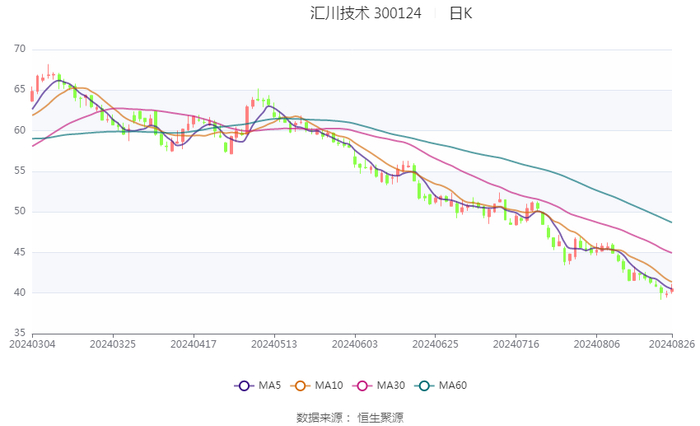Click the 20240603 date axis label

tap(354, 343)
